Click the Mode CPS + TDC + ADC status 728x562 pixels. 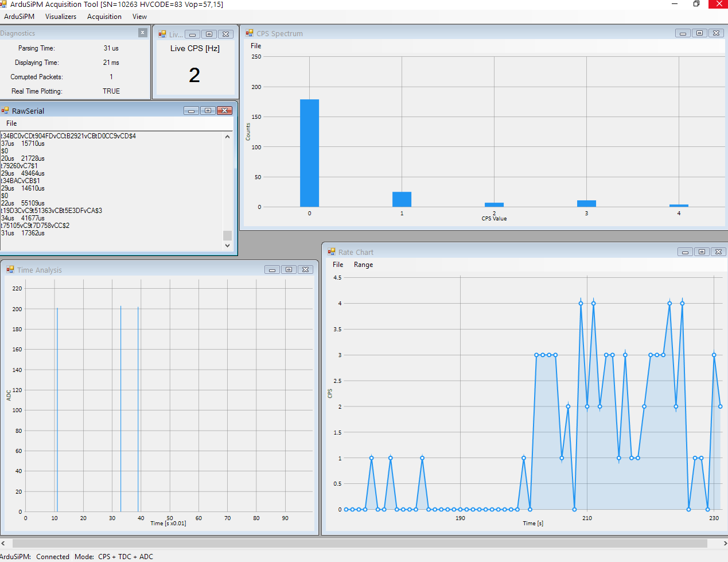tap(114, 556)
